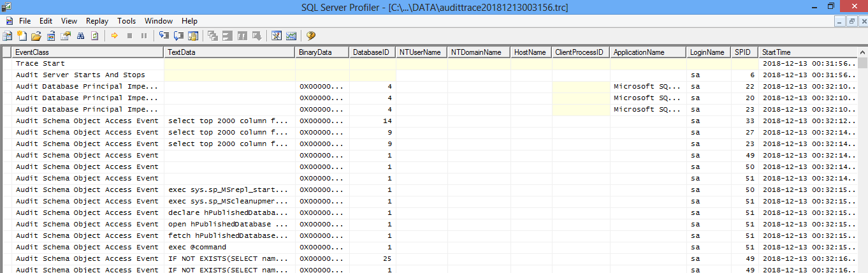This screenshot has width=868, height=273.
Task: Click the Clear Trace Window icon
Action: [x=95, y=36]
